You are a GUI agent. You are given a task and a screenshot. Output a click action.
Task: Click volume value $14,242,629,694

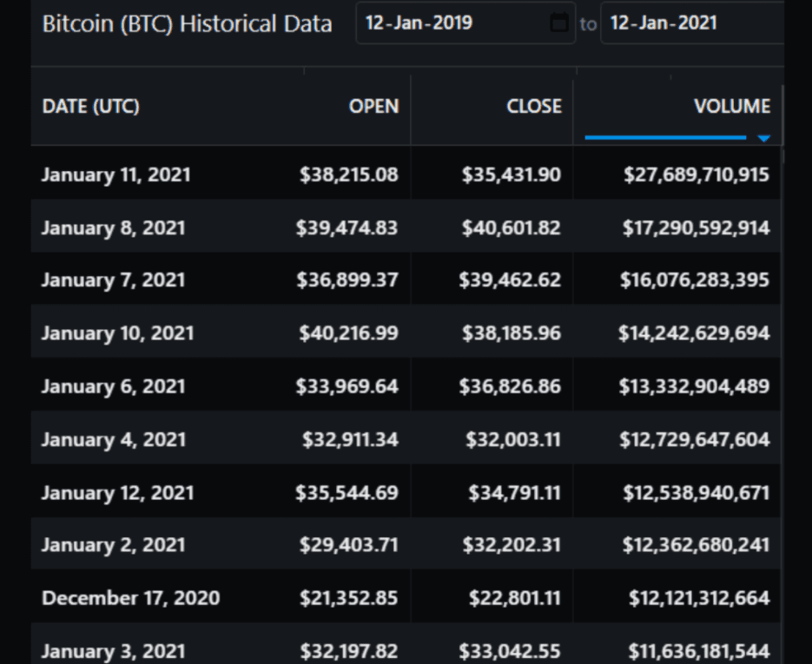click(x=694, y=332)
